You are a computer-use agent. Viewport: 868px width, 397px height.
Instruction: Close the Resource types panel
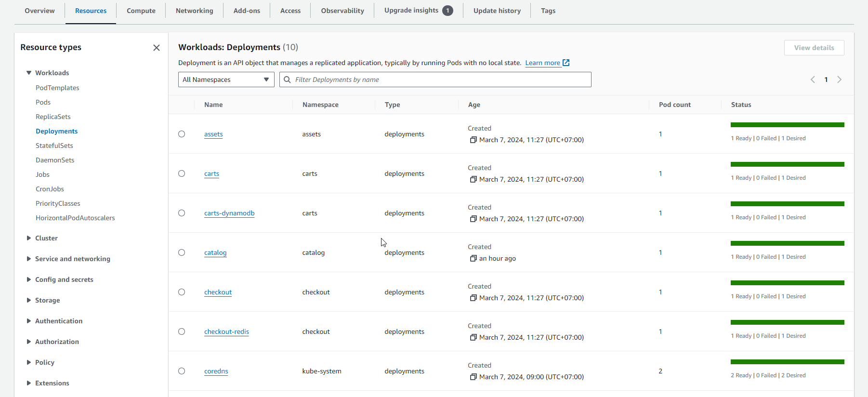(x=157, y=48)
